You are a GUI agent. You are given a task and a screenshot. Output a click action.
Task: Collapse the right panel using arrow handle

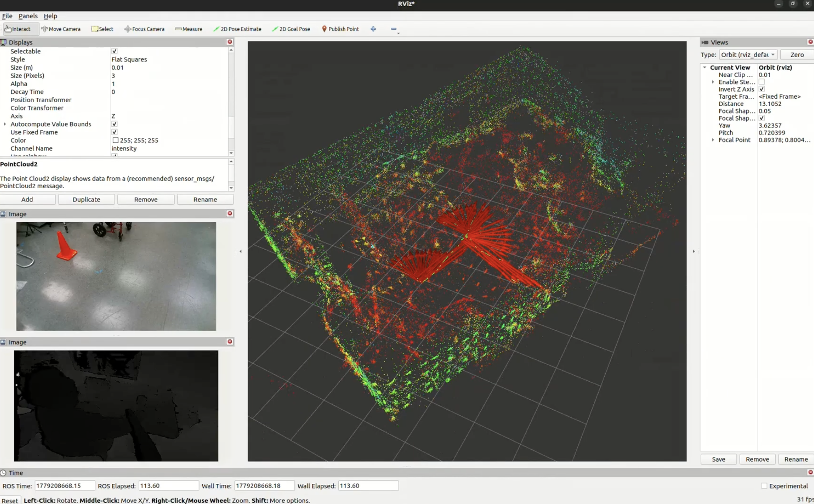click(x=693, y=251)
